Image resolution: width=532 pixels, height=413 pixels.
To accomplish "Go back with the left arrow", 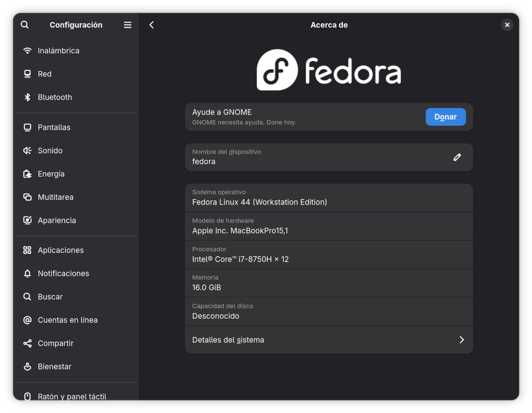I will click(x=152, y=25).
